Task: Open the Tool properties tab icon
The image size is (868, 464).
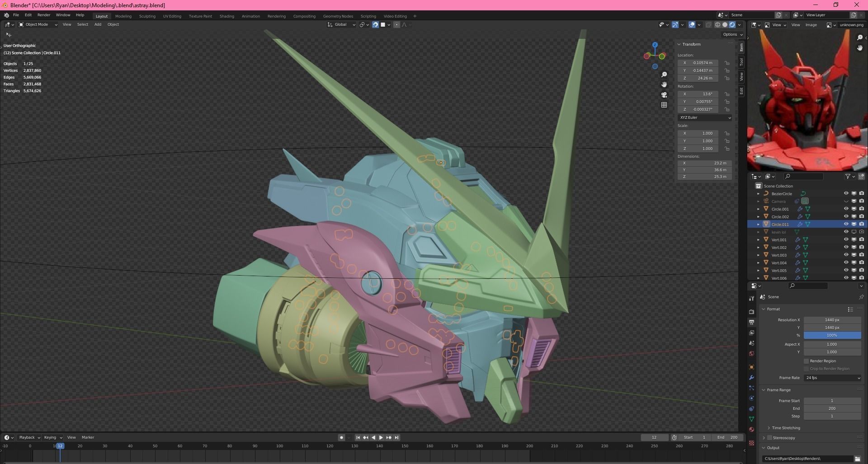Action: click(751, 298)
